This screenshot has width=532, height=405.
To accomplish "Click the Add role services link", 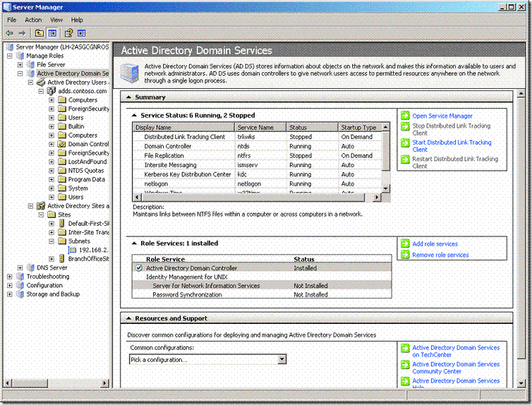I will click(x=435, y=243).
